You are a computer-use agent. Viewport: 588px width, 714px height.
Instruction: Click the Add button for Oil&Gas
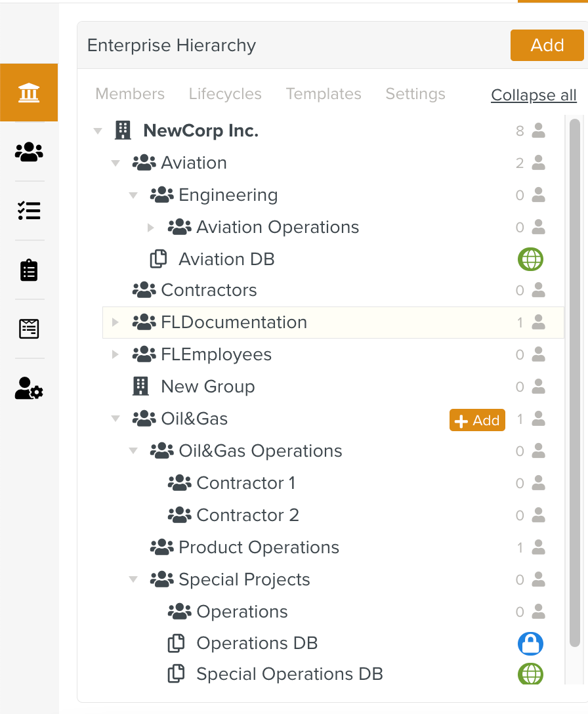477,419
